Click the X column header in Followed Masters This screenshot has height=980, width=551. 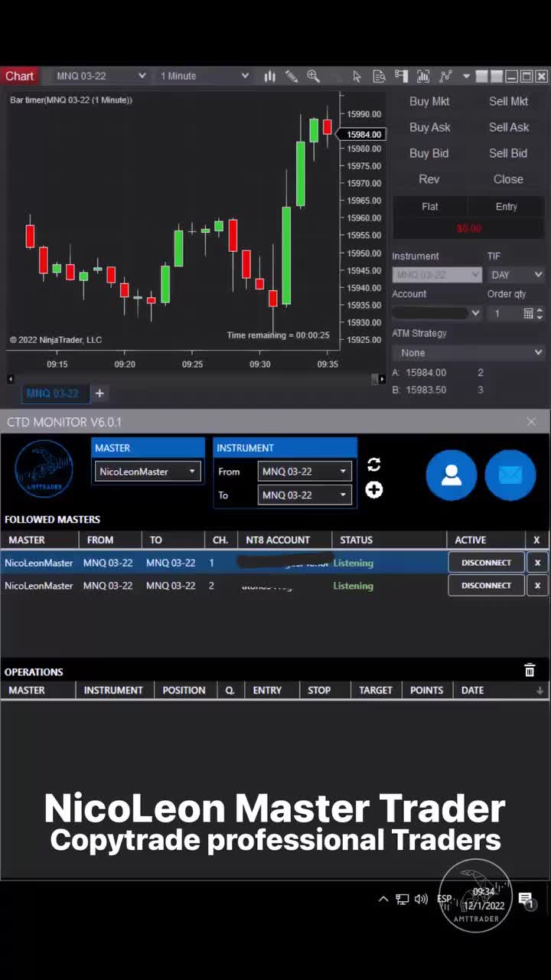click(x=536, y=540)
